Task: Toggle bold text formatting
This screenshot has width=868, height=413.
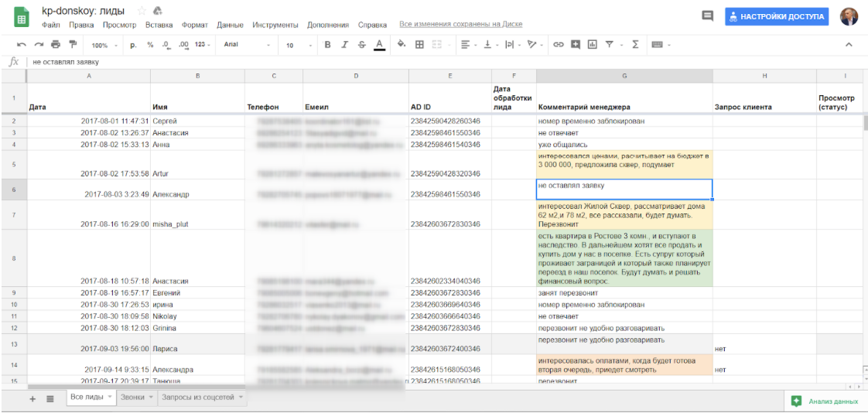Action: (x=327, y=45)
